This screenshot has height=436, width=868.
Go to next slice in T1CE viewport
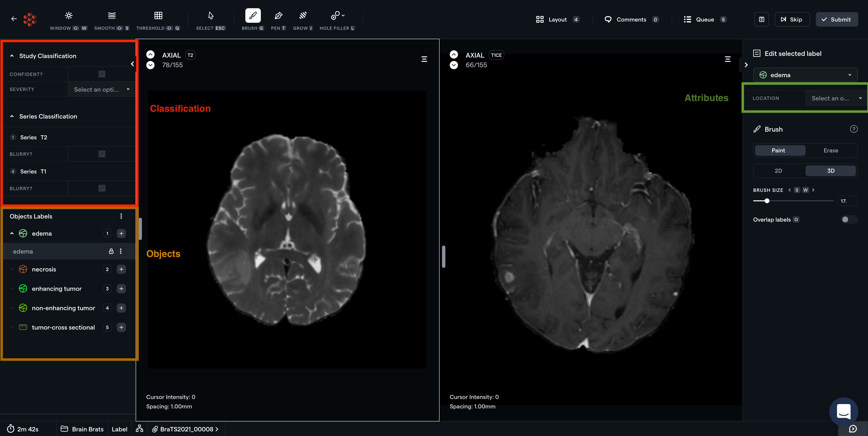pyautogui.click(x=454, y=65)
